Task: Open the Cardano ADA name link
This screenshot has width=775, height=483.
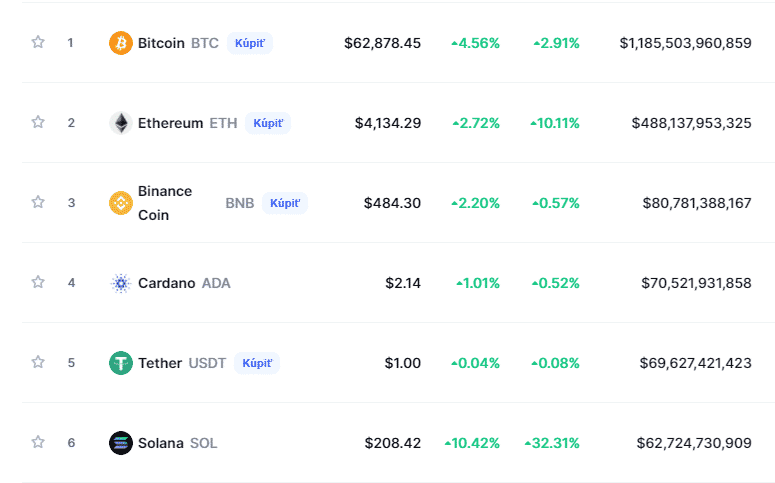Action: [x=168, y=283]
